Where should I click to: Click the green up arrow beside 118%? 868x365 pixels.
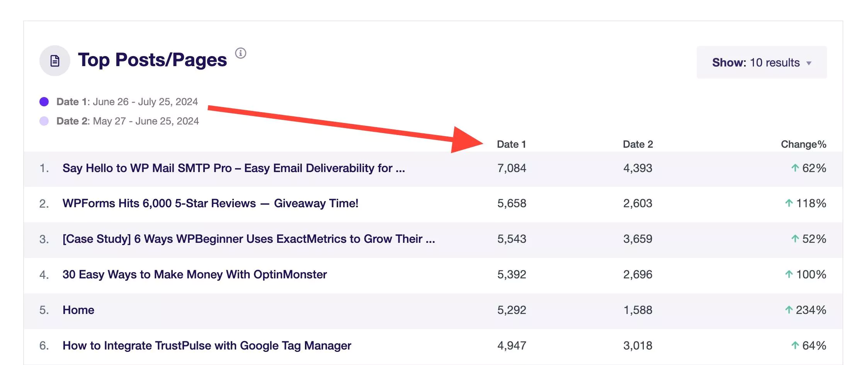click(x=789, y=203)
